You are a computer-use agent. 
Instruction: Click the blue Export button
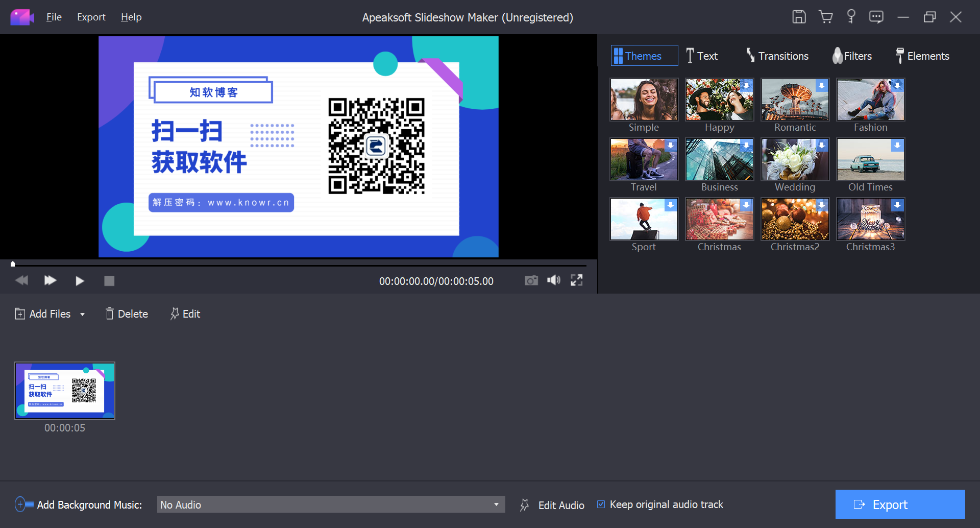tap(900, 505)
